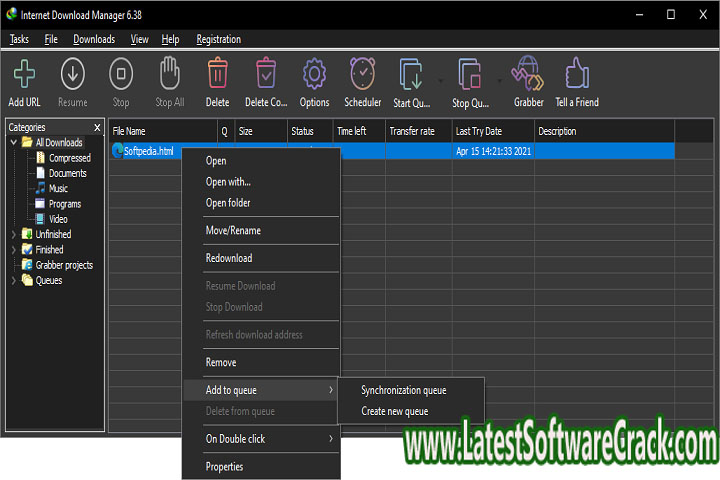Open the Scheduler clock icon
Viewport: 720px width, 480px height.
click(x=363, y=73)
